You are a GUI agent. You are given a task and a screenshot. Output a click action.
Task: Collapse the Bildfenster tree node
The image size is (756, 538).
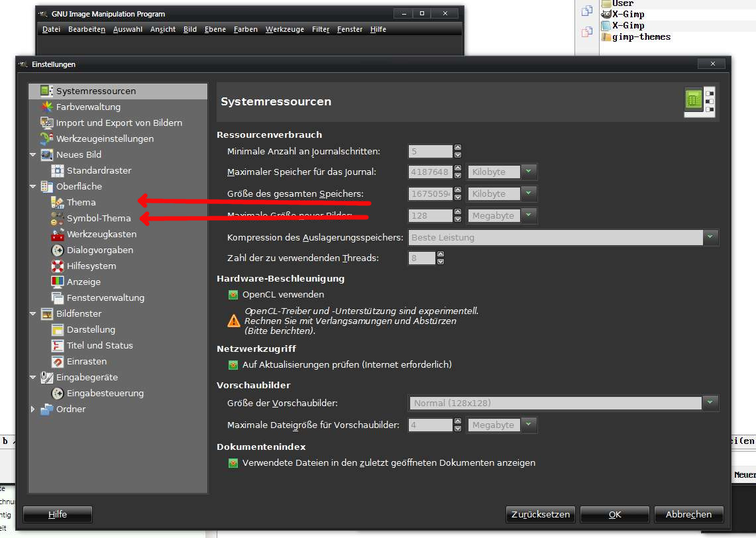pos(32,314)
